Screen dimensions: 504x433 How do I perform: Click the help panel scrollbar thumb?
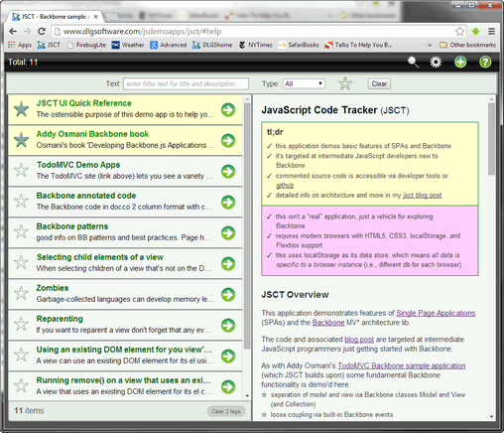click(492, 138)
